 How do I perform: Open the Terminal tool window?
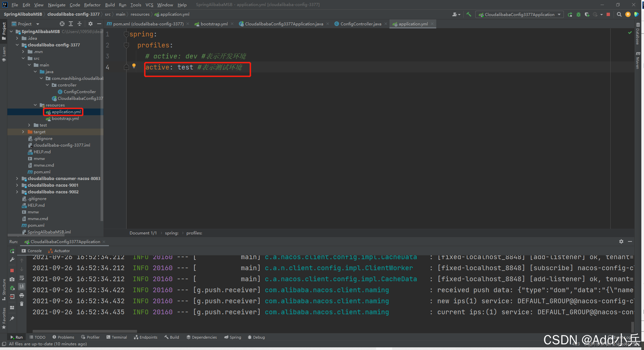[117, 337]
